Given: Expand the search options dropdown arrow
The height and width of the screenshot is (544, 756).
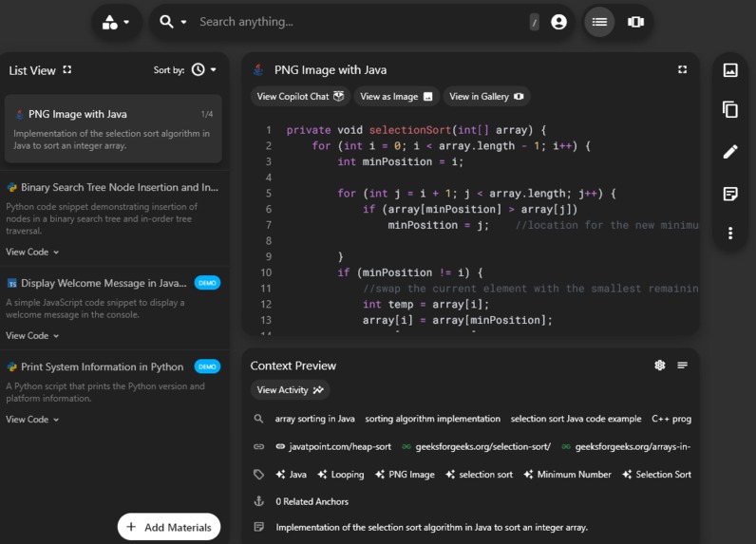Looking at the screenshot, I should point(183,22).
